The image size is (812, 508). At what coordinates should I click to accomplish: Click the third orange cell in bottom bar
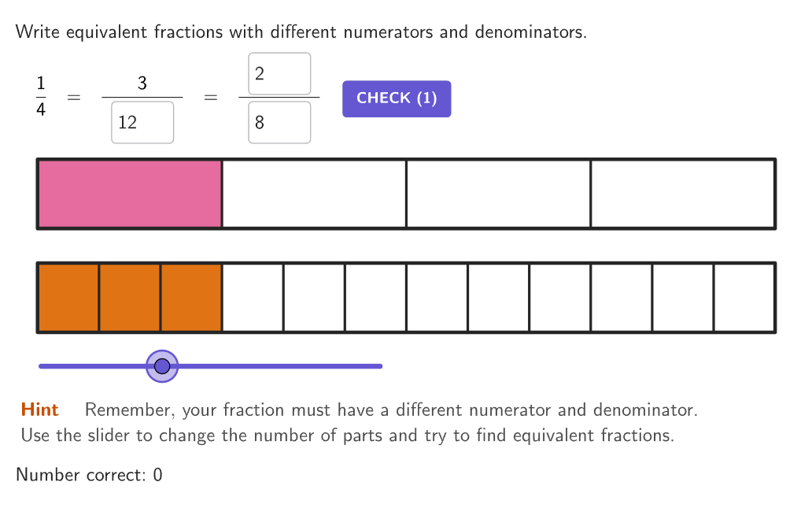pyautogui.click(x=191, y=298)
